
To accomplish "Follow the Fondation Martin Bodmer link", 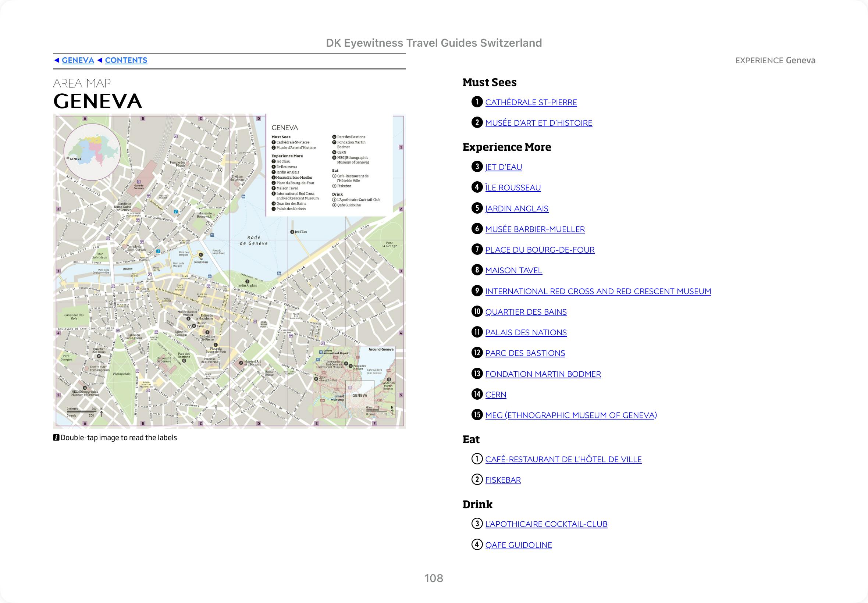I will [x=542, y=374].
